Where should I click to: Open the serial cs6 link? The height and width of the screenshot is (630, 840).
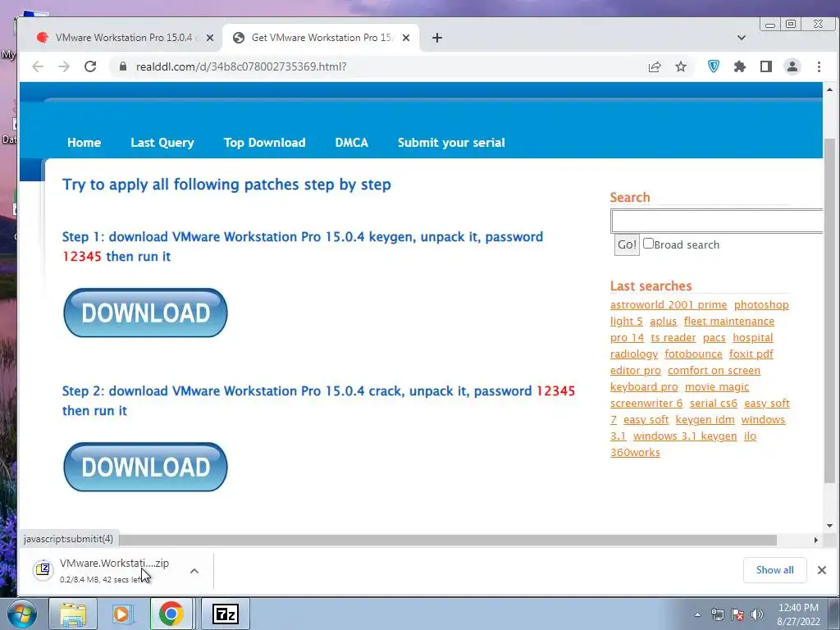[x=714, y=404]
